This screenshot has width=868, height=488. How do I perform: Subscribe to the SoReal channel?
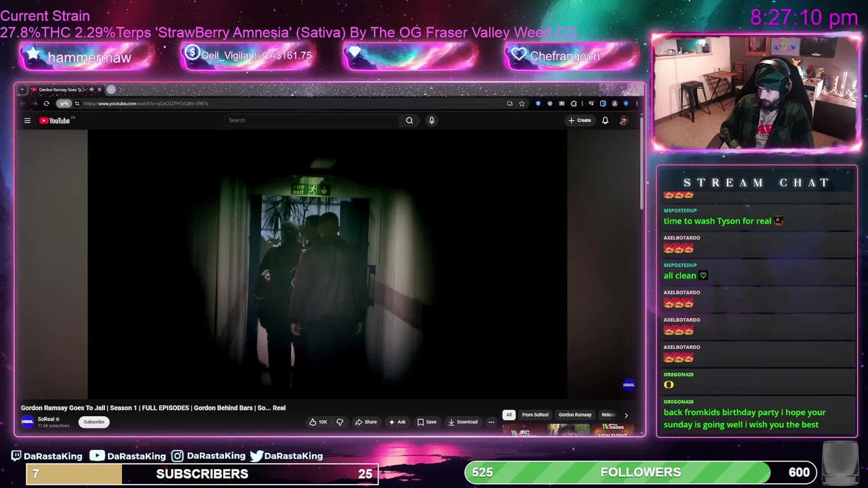point(94,422)
